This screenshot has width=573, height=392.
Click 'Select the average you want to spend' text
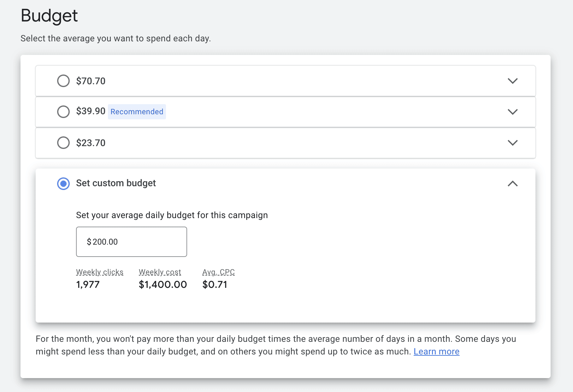click(x=96, y=39)
